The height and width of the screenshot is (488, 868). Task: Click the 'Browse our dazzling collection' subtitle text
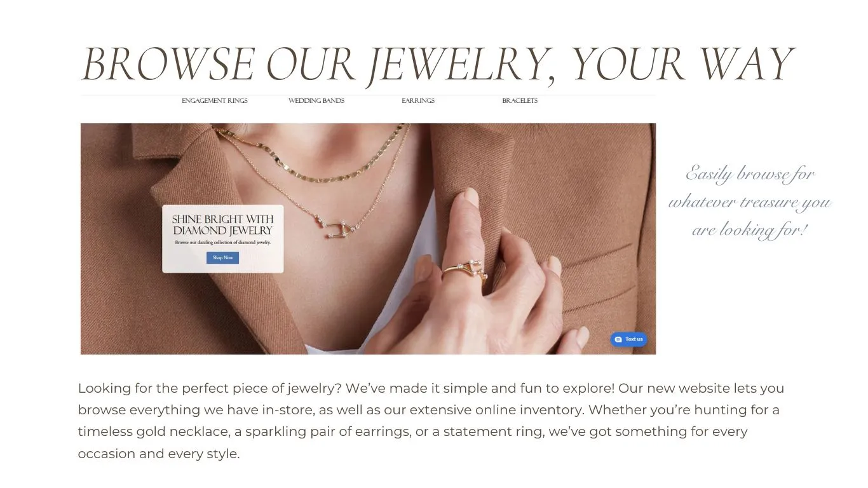coord(223,243)
